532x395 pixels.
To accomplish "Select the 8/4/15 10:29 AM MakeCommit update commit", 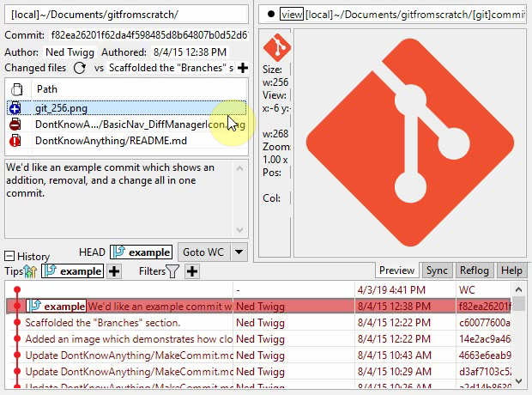I will pos(258,371).
